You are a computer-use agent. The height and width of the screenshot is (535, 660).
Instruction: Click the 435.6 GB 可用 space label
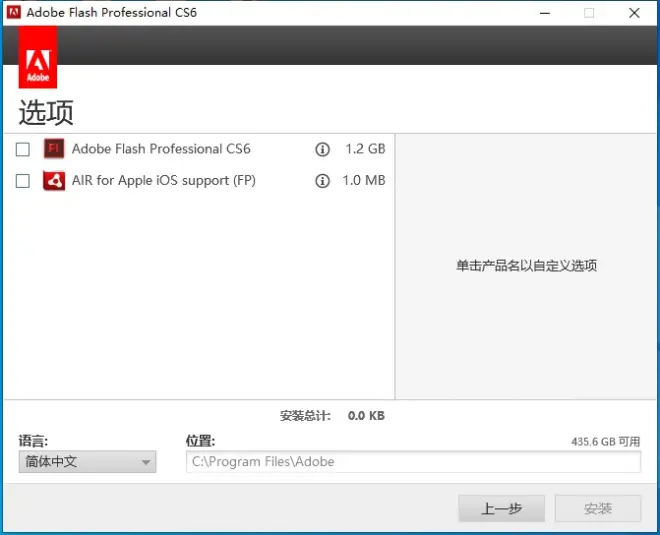pyautogui.click(x=605, y=441)
